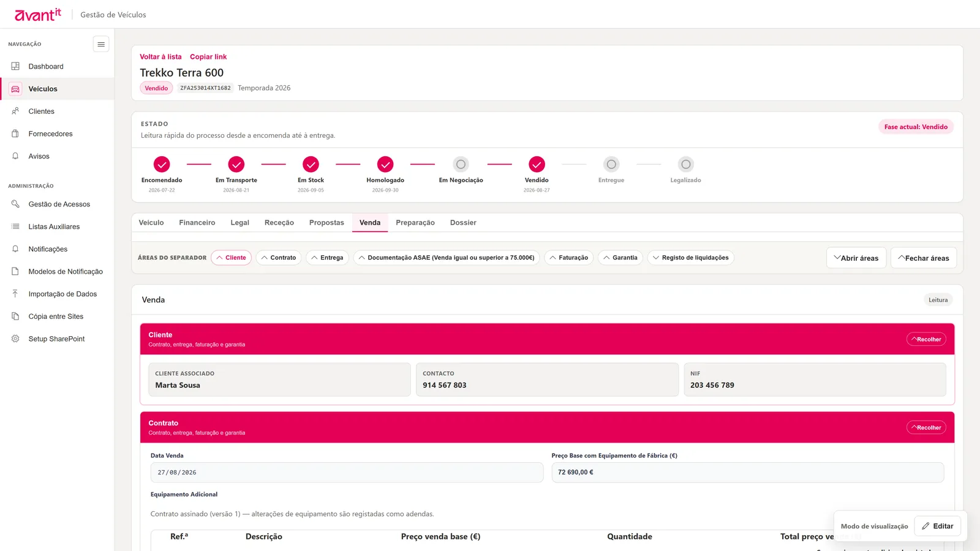Switch to the Preparação tab
The height and width of the screenshot is (551, 980).
tap(415, 223)
